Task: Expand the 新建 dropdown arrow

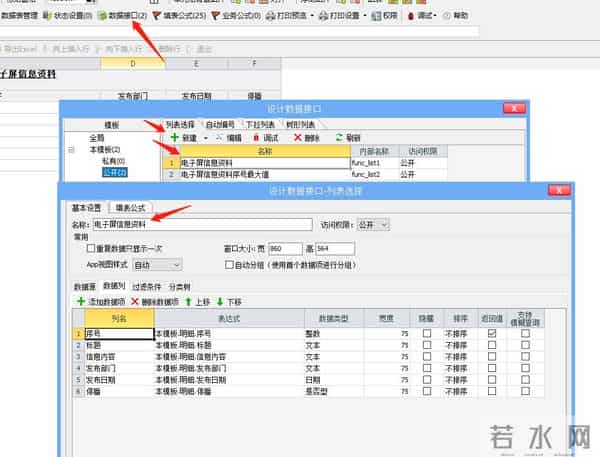Action: point(206,138)
